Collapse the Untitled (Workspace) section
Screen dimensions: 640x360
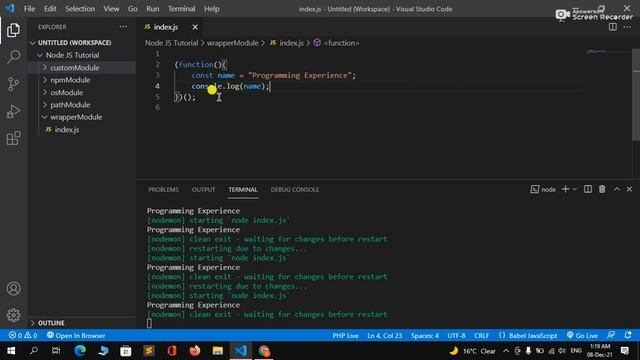[x=82, y=42]
